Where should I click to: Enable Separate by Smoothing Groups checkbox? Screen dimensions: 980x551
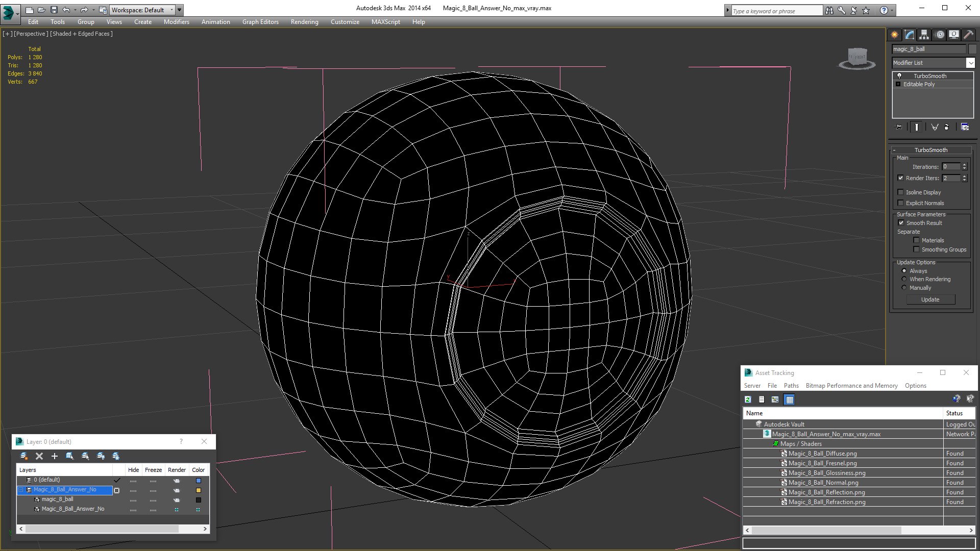click(917, 249)
